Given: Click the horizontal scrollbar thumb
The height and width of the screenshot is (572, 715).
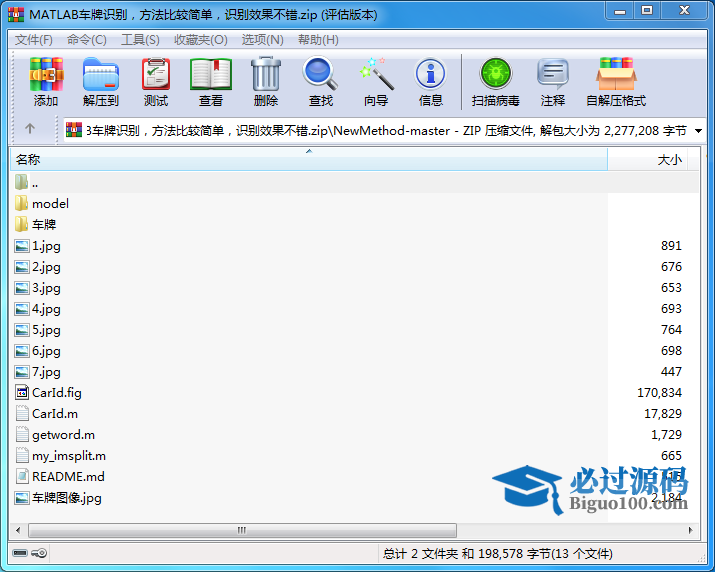Looking at the screenshot, I should point(242,530).
